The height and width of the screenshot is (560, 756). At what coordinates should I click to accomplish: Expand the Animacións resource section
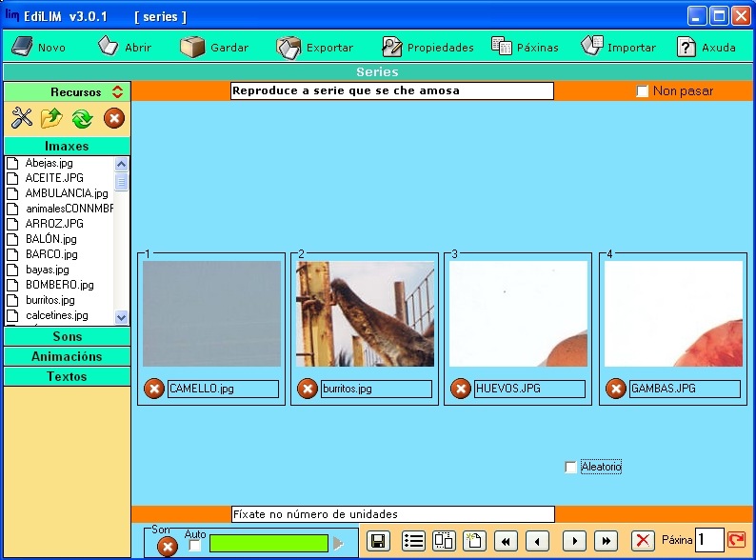[67, 356]
